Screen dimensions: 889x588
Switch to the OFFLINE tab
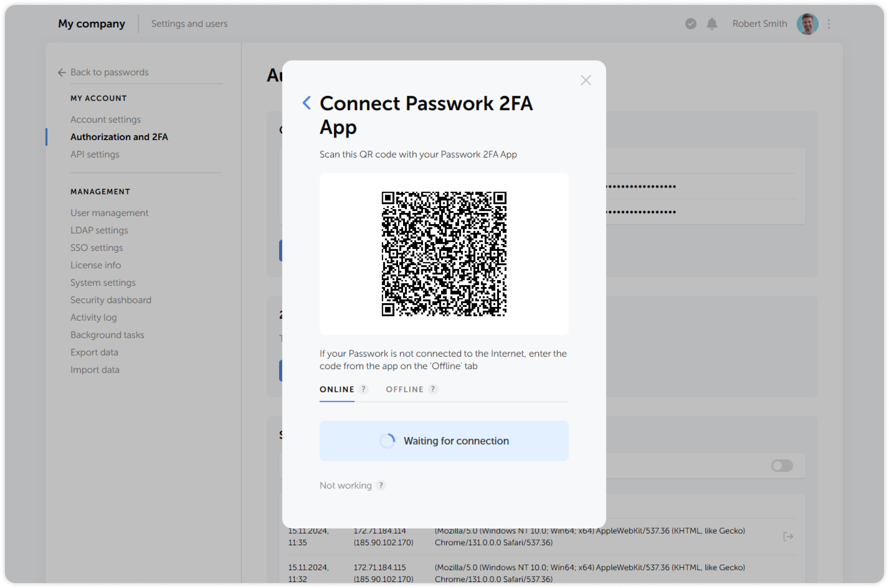[x=404, y=389]
